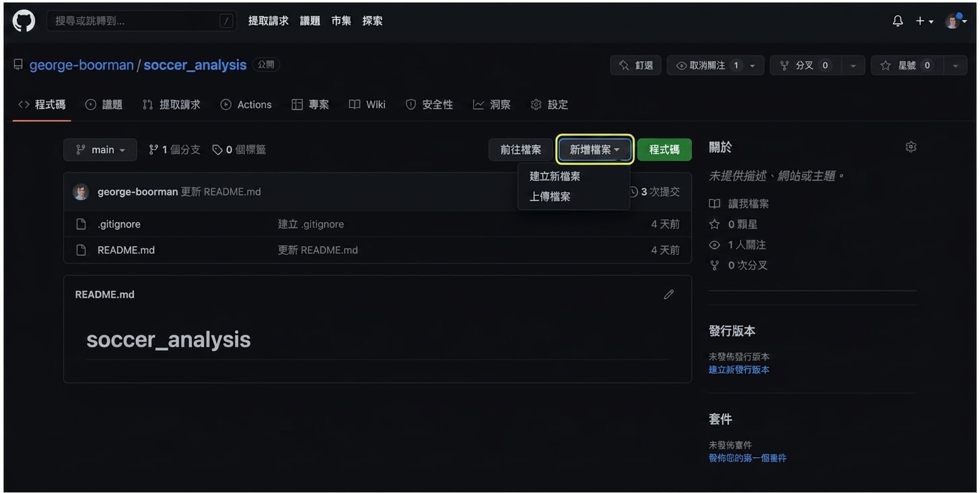Viewport: 980px width, 493px height.
Task: Click the 1 個分支 branches link
Action: [x=174, y=150]
